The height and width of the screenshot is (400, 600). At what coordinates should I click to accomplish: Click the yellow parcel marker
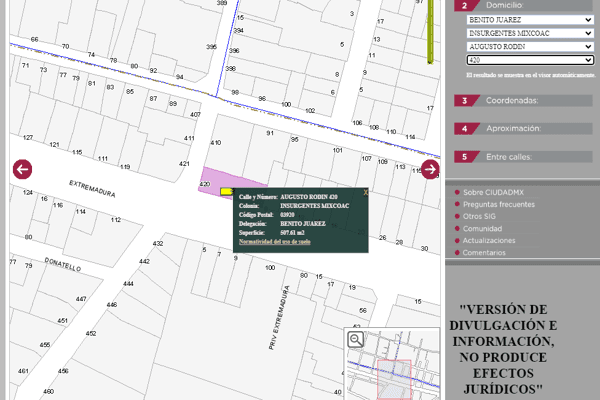(x=227, y=191)
